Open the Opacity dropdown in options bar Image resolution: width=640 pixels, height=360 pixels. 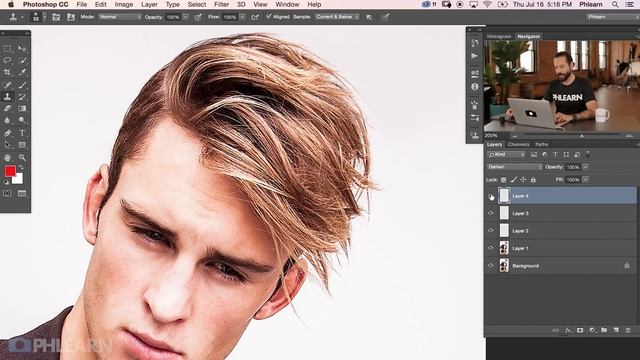185,17
